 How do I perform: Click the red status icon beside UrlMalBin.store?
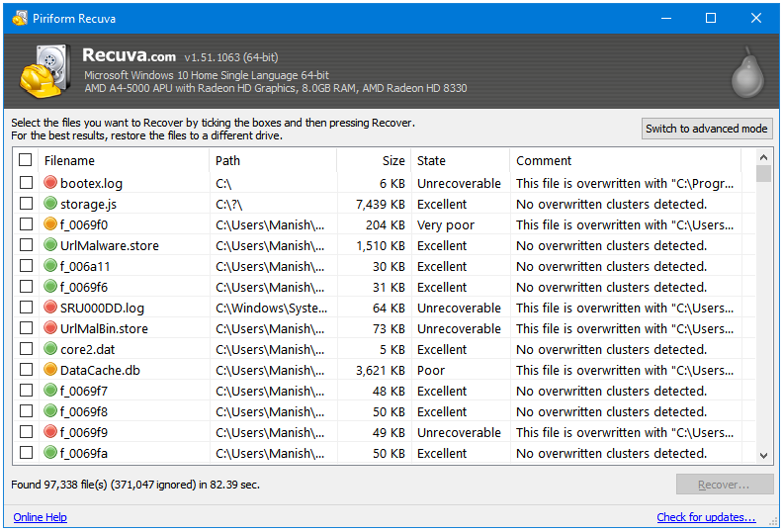point(50,327)
